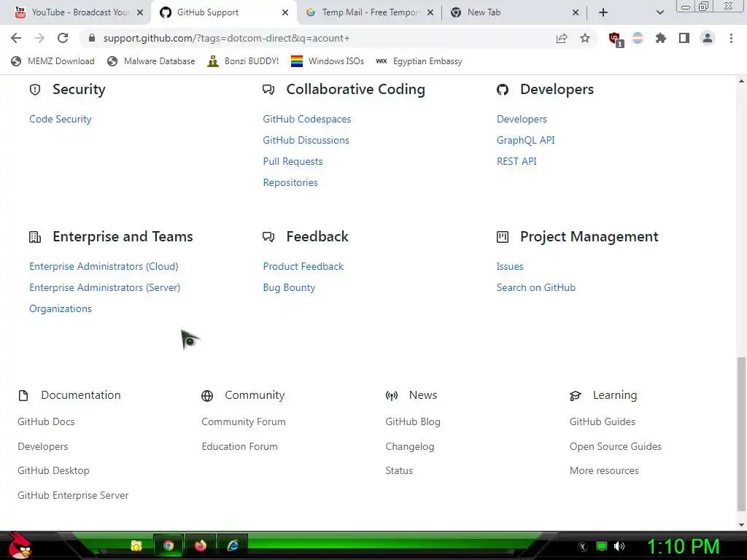Click the Documentation file icon in footer

tap(23, 396)
